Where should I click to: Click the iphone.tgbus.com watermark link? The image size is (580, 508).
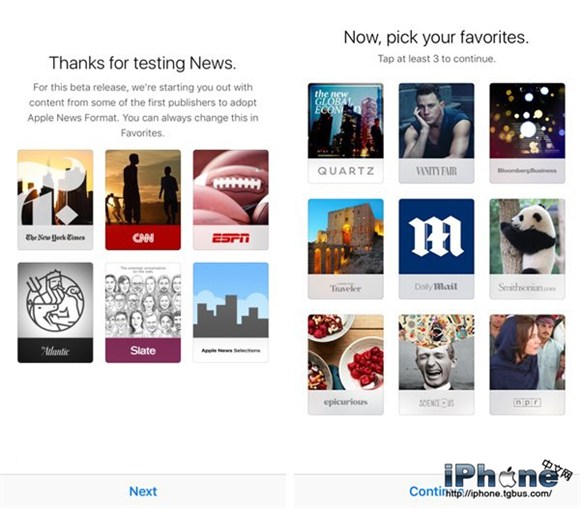click(499, 494)
